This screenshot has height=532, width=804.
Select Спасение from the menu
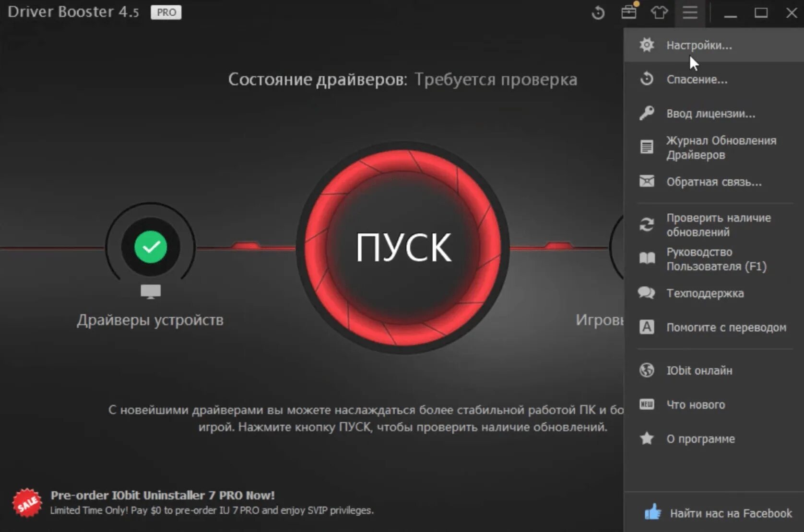[x=714, y=79]
